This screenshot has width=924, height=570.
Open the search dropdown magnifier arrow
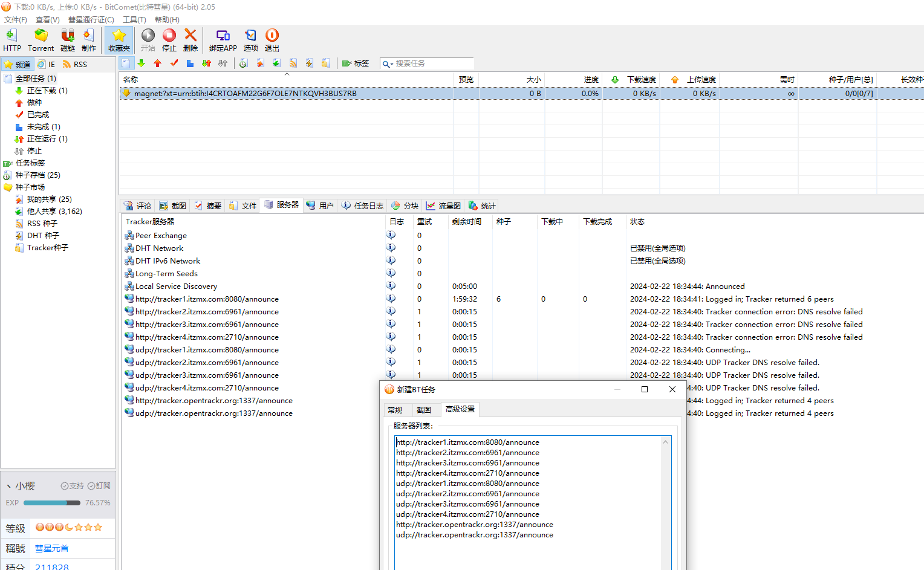point(388,63)
